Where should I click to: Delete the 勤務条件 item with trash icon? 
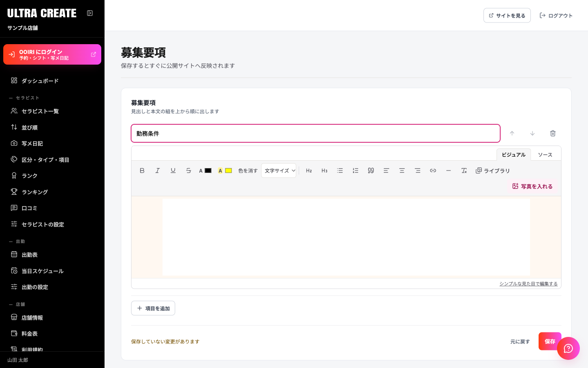click(553, 133)
